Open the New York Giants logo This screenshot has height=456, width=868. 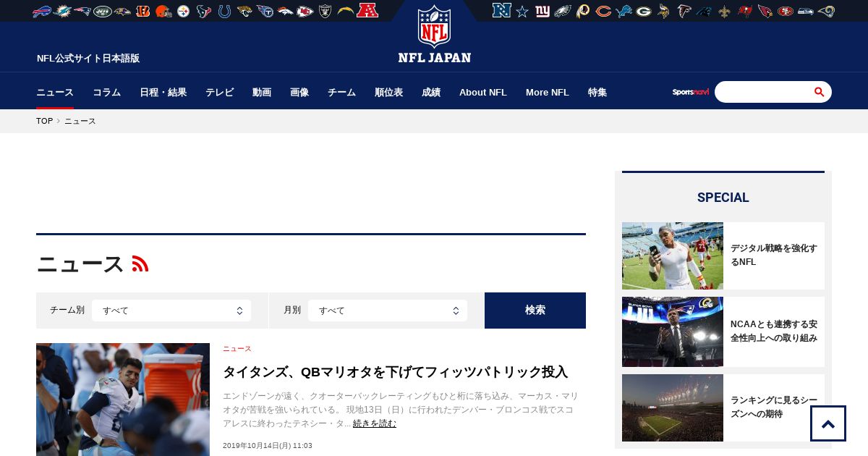(x=542, y=11)
